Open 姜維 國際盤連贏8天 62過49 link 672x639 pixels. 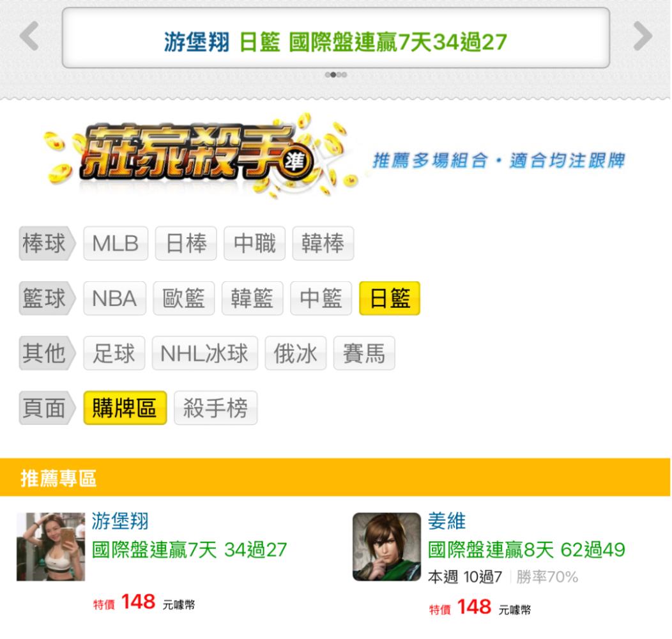[x=527, y=550]
